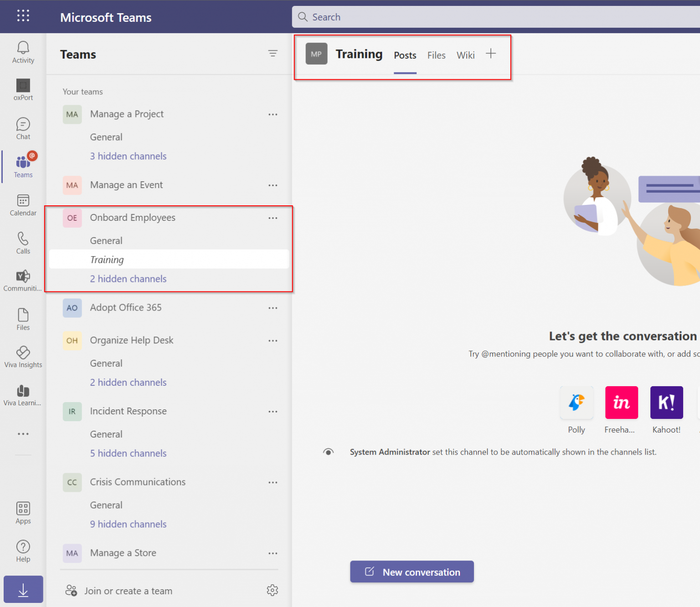This screenshot has width=700, height=607.
Task: Open more options for Manage a Project
Action: [x=273, y=114]
